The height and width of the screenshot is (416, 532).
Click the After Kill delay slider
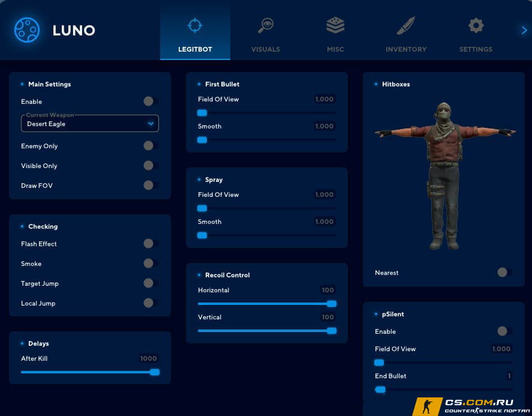point(90,372)
